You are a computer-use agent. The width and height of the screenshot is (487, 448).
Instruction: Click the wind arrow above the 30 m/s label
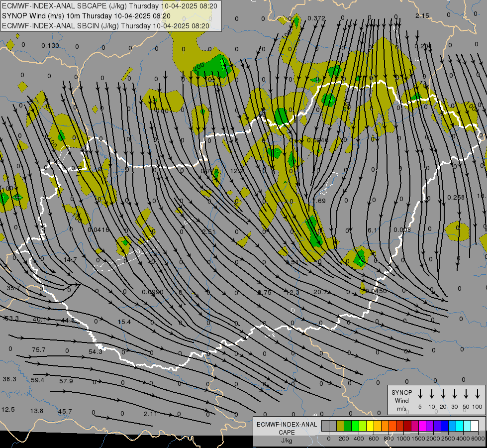click(x=454, y=394)
